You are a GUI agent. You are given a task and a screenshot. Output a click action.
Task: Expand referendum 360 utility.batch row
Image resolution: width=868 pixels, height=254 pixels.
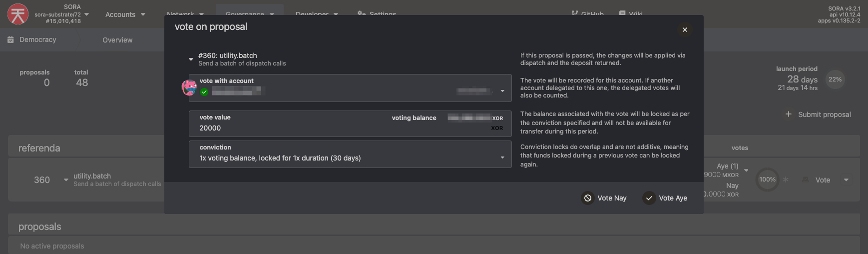tap(66, 180)
